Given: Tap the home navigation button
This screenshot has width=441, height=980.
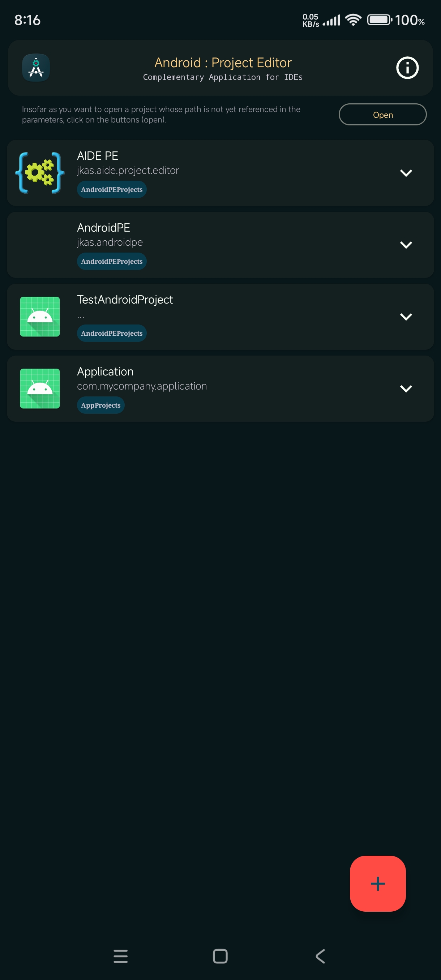Looking at the screenshot, I should 220,956.
